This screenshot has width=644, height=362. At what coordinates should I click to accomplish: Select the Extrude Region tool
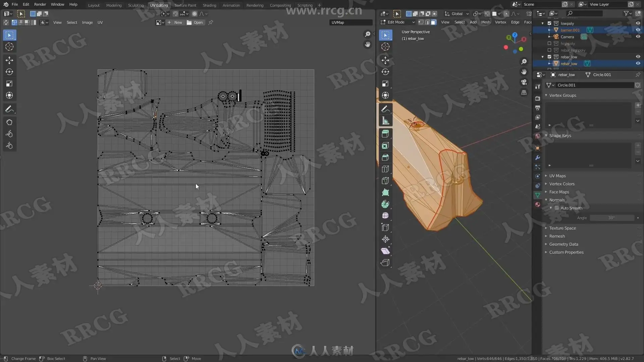pos(385,134)
